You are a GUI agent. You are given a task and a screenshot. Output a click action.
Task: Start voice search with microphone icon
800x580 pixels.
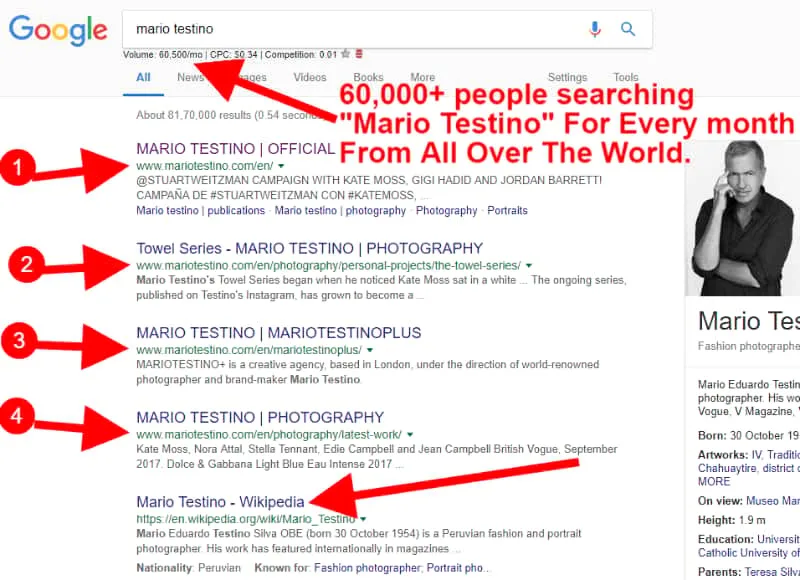click(595, 29)
